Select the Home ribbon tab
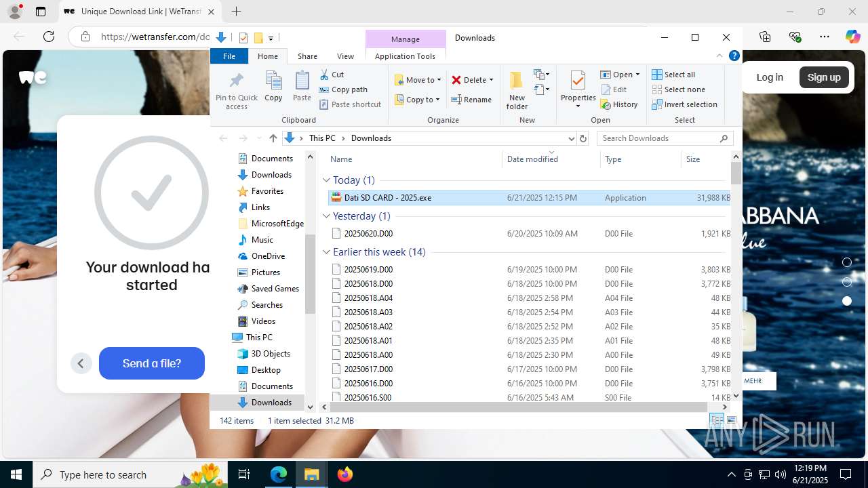 (x=268, y=56)
